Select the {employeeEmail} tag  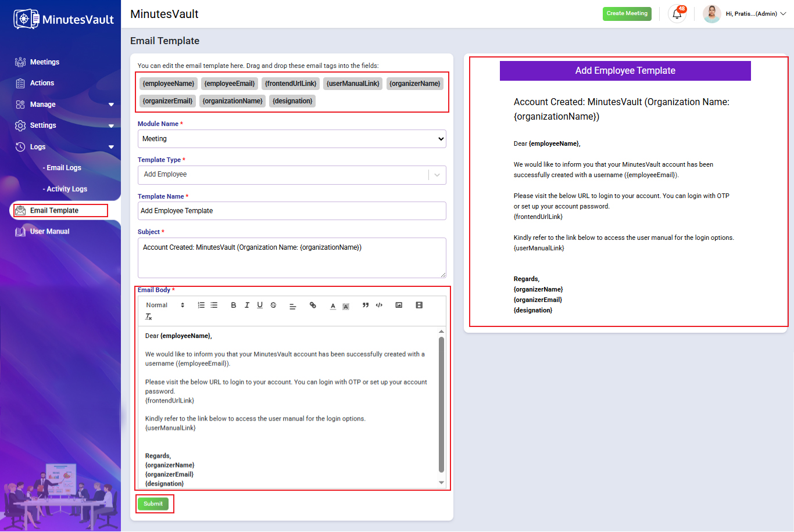(230, 84)
